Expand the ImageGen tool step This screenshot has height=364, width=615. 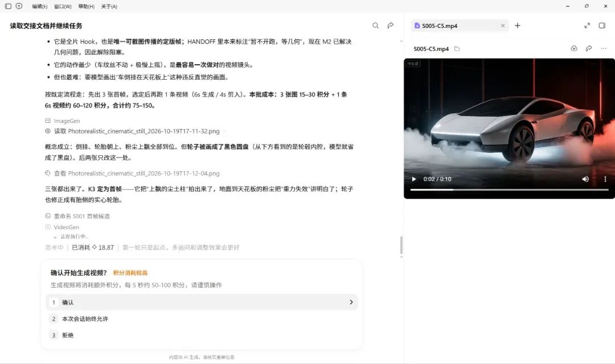coord(63,121)
